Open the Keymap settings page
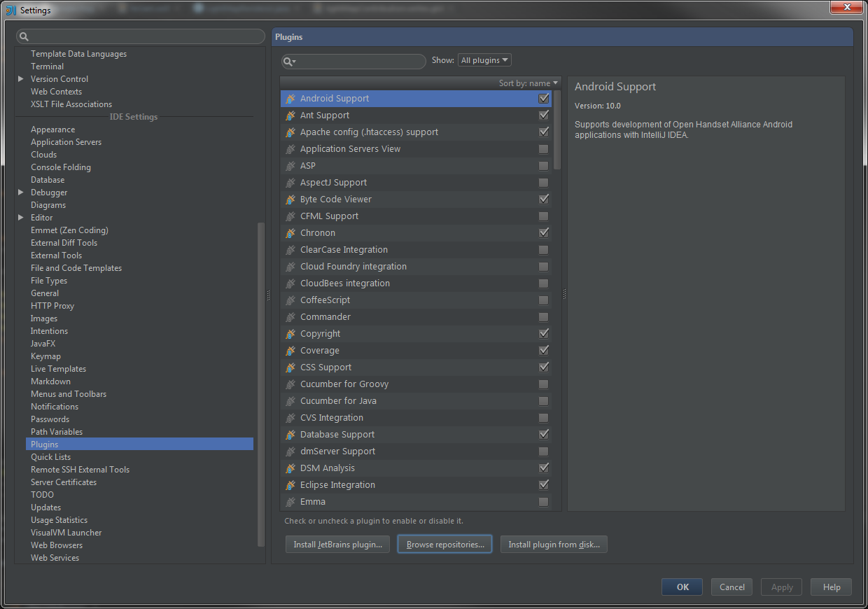The width and height of the screenshot is (868, 609). tap(45, 356)
